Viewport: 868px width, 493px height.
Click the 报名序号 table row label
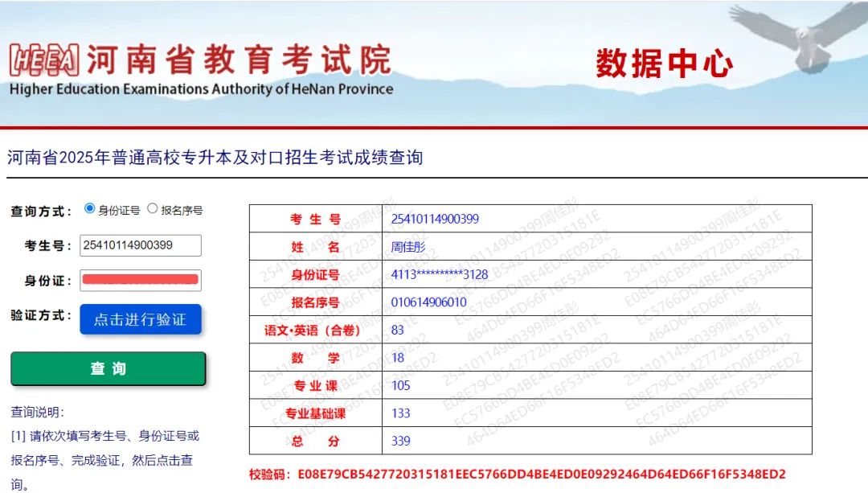316,302
